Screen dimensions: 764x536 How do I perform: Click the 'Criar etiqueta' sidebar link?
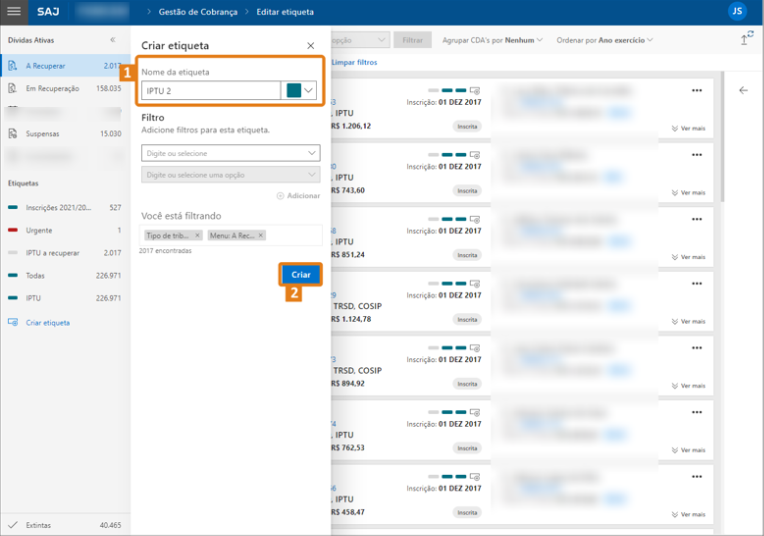point(47,322)
